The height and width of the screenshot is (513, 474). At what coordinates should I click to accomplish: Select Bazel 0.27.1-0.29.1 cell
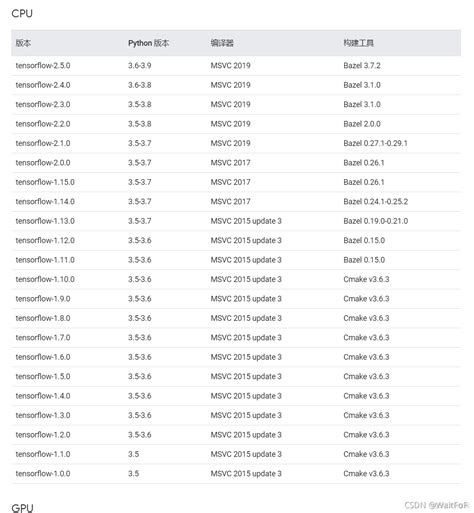(x=375, y=143)
